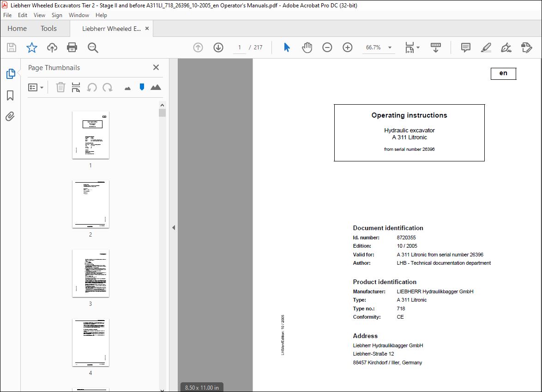Click the fit page width icon
Screen dimensions: 542x392
pos(410,48)
